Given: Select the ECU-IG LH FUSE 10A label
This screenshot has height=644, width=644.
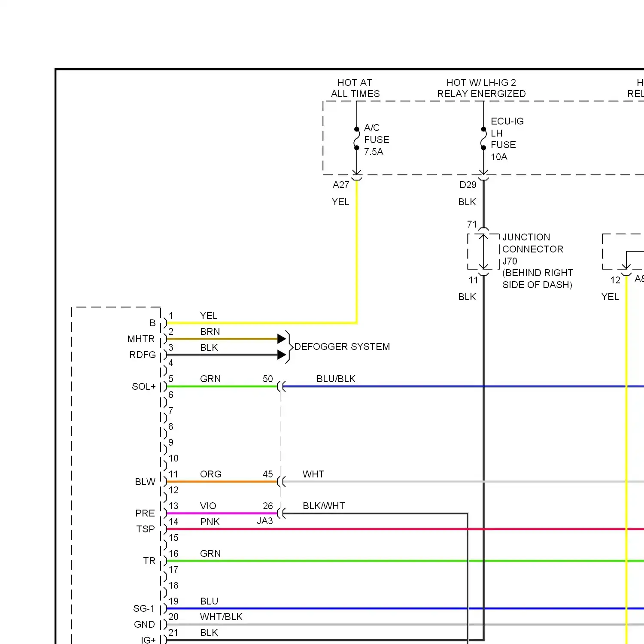Looking at the screenshot, I should click(x=507, y=139).
